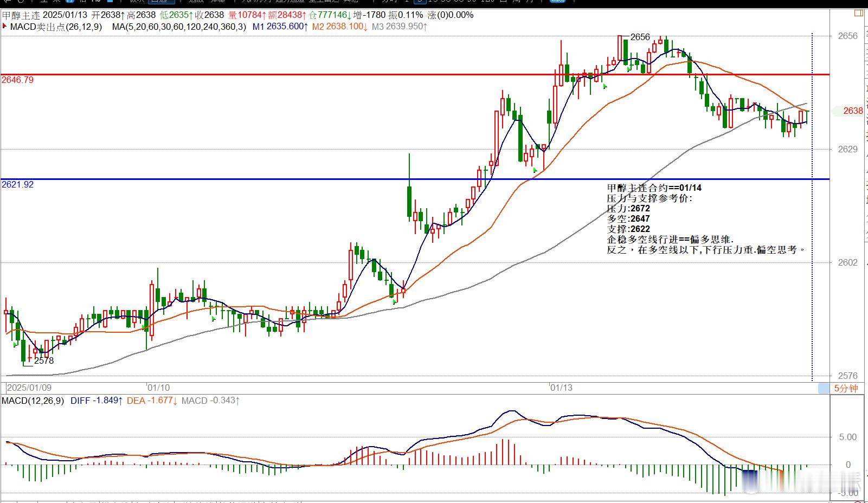The height and width of the screenshot is (503, 868).
Task: Select the 多空:2647 annotation line
Action: (628, 219)
